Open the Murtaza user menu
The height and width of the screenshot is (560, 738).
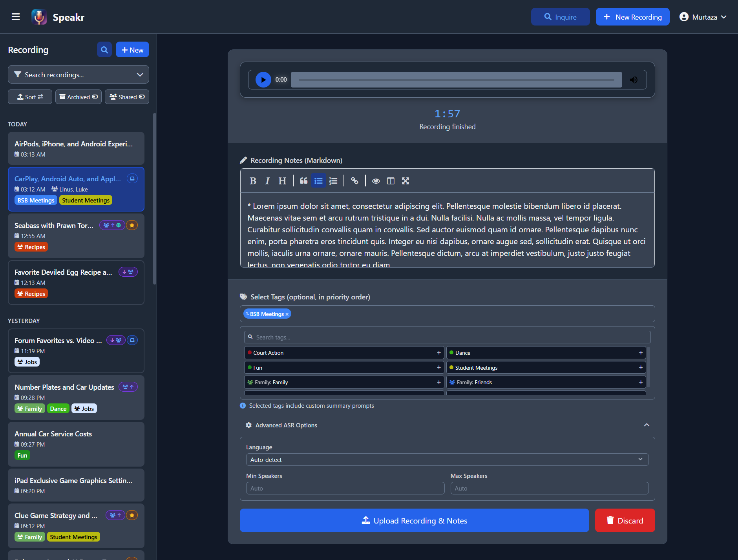[703, 17]
